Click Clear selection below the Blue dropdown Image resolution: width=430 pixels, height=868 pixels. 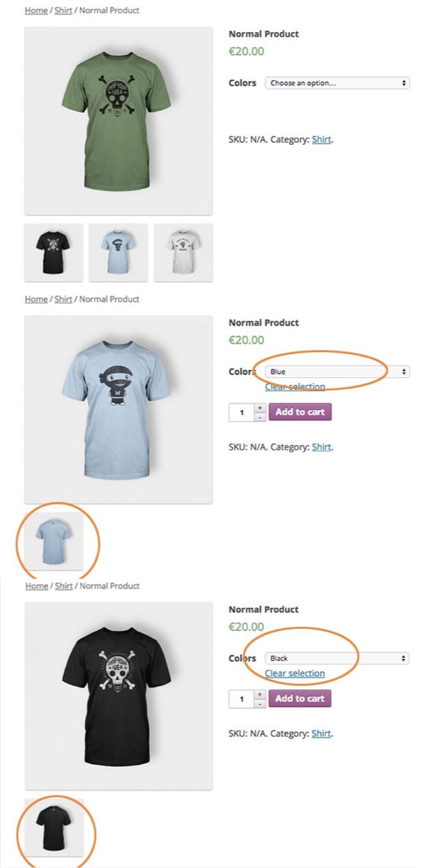coord(295,387)
